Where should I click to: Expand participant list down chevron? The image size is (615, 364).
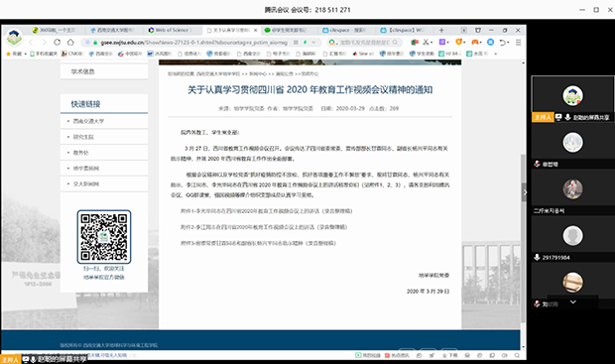[x=573, y=303]
